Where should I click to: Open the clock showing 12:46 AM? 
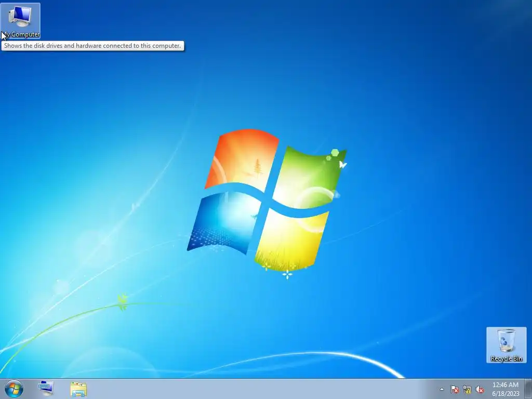(505, 385)
